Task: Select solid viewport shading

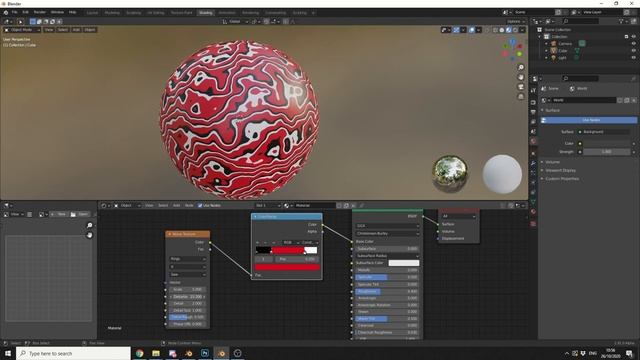Action: tap(502, 30)
